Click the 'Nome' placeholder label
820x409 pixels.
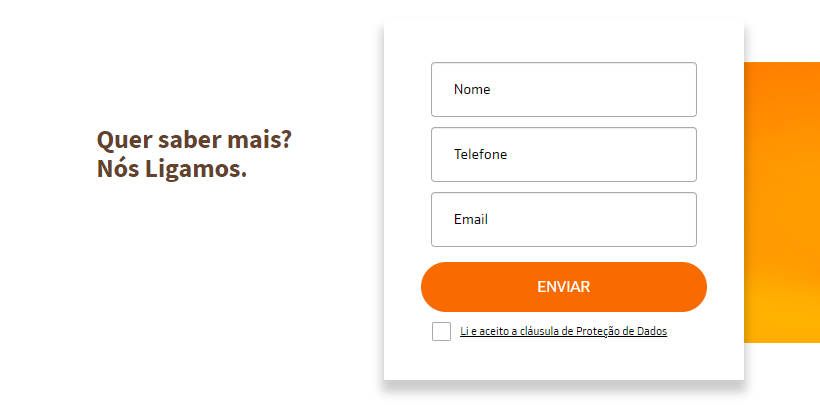[472, 90]
